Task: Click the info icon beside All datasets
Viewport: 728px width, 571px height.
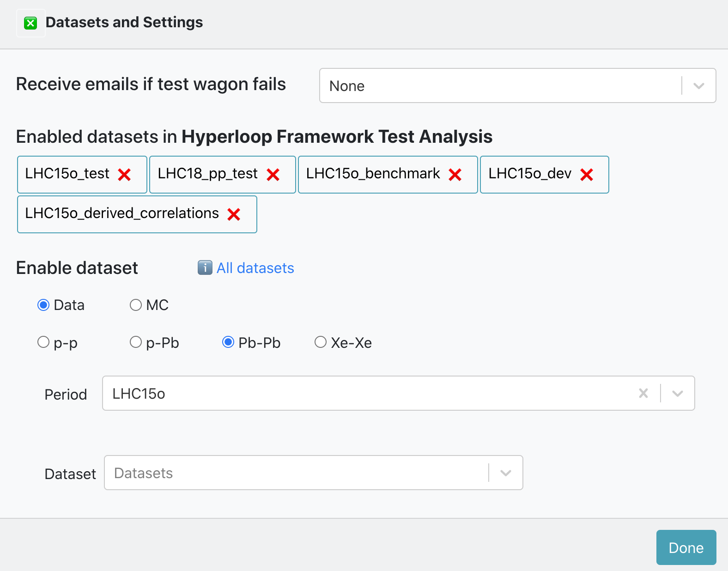Action: [x=205, y=267]
